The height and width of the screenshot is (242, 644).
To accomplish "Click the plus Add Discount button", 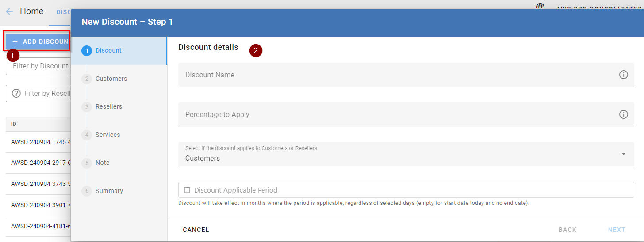I will click(38, 42).
